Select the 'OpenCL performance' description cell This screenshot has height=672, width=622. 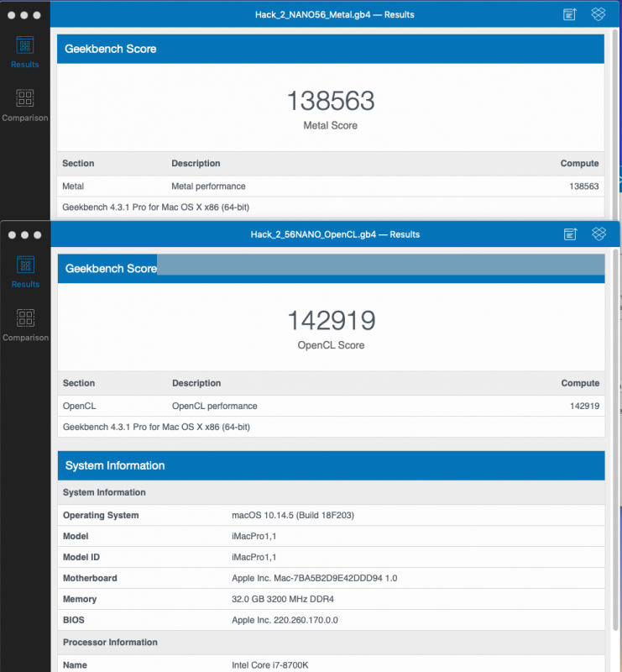click(215, 407)
